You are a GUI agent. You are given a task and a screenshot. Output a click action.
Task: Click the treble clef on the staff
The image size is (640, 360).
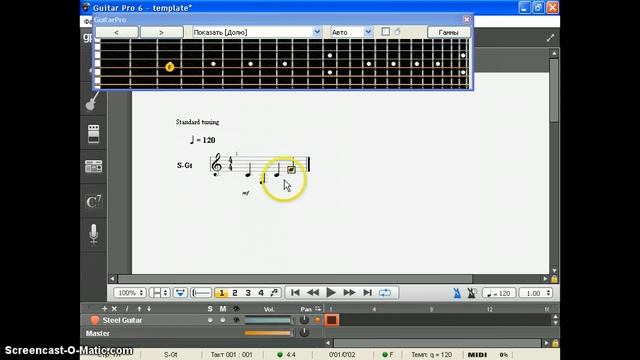click(x=216, y=164)
